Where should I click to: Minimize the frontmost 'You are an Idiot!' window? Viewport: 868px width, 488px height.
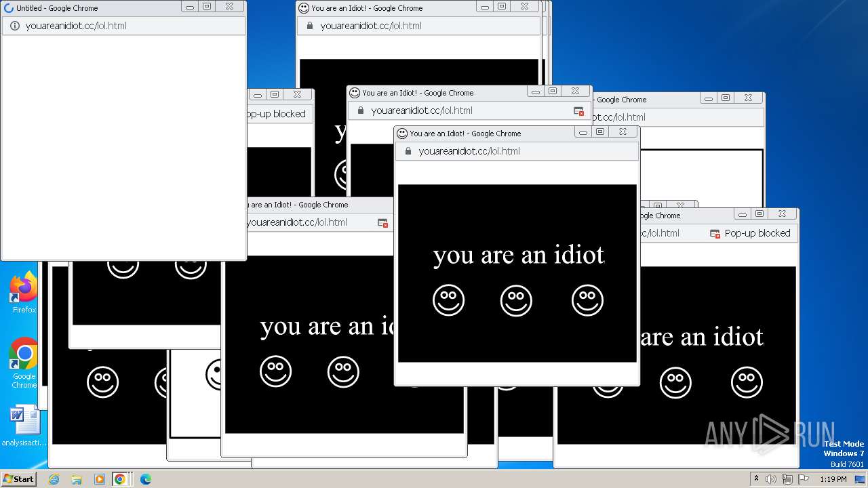click(x=583, y=131)
